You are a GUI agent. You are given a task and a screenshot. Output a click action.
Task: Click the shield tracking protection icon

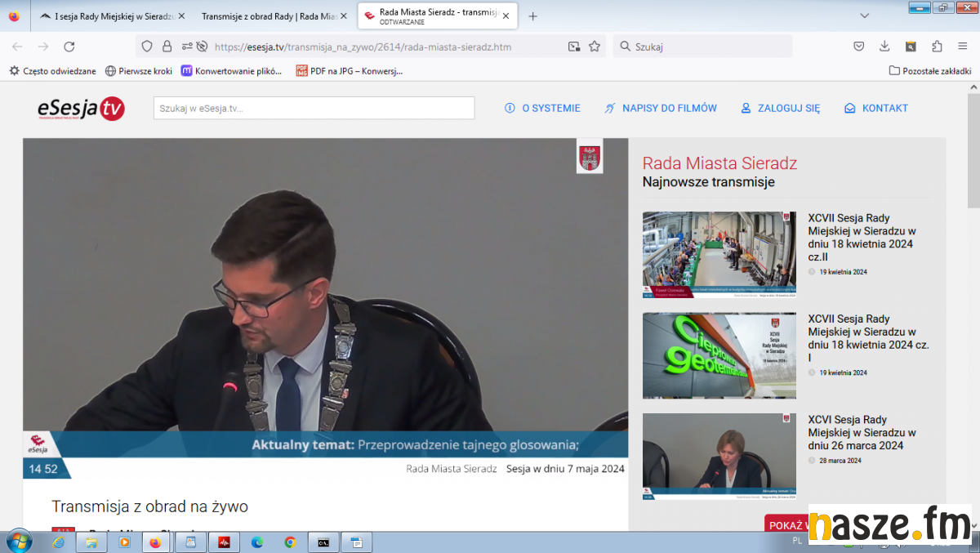click(147, 47)
